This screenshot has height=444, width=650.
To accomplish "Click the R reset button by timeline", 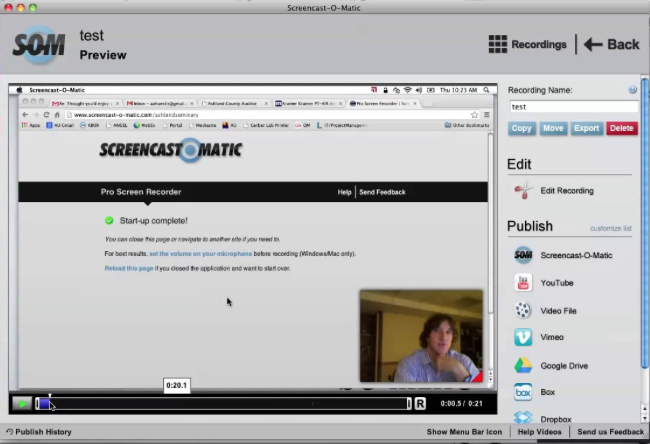I will pyautogui.click(x=420, y=403).
